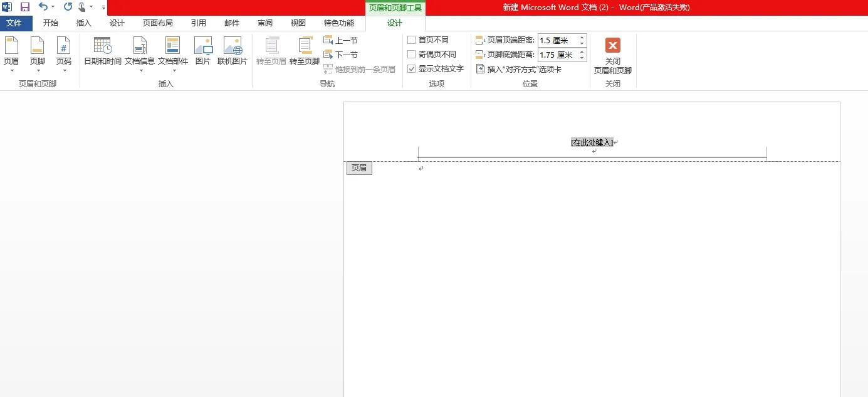The image size is (868, 397).
Task: Click 关闭页眉和页脚 button label
Action: click(613, 66)
